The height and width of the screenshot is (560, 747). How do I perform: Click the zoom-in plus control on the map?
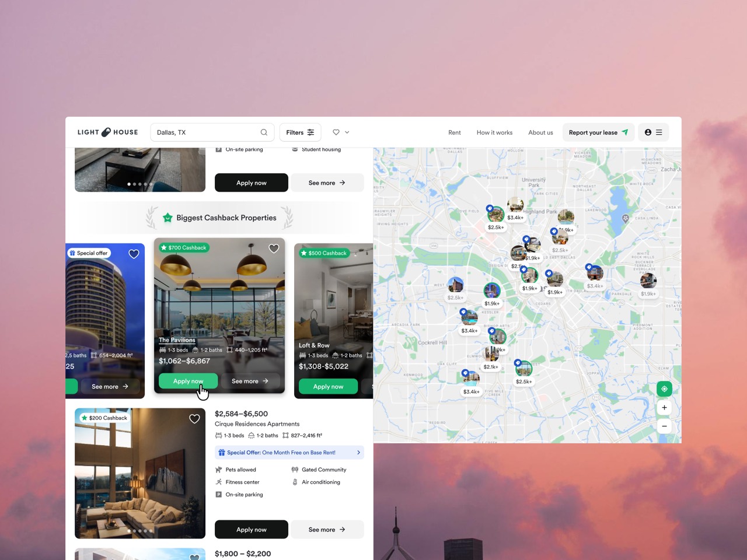(x=664, y=407)
